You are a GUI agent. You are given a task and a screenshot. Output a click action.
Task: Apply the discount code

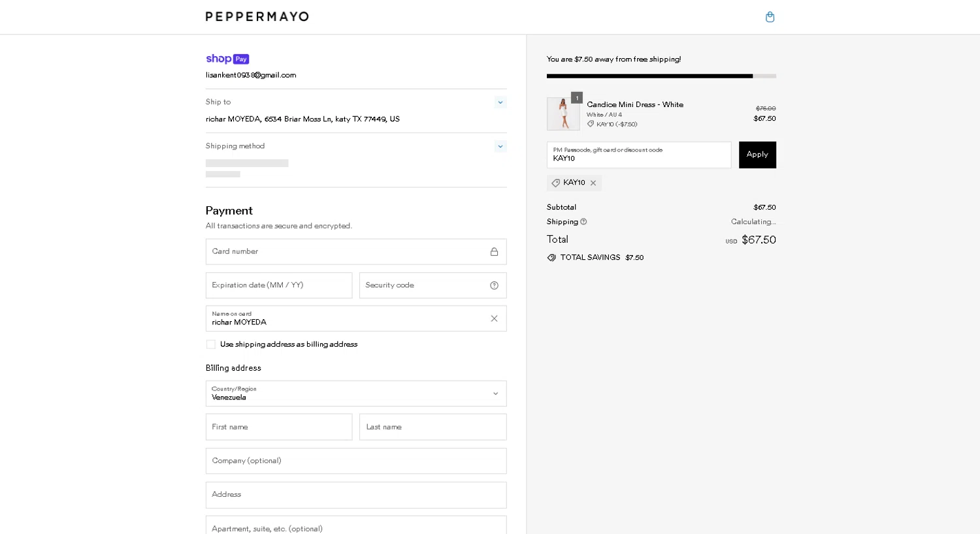coord(757,155)
